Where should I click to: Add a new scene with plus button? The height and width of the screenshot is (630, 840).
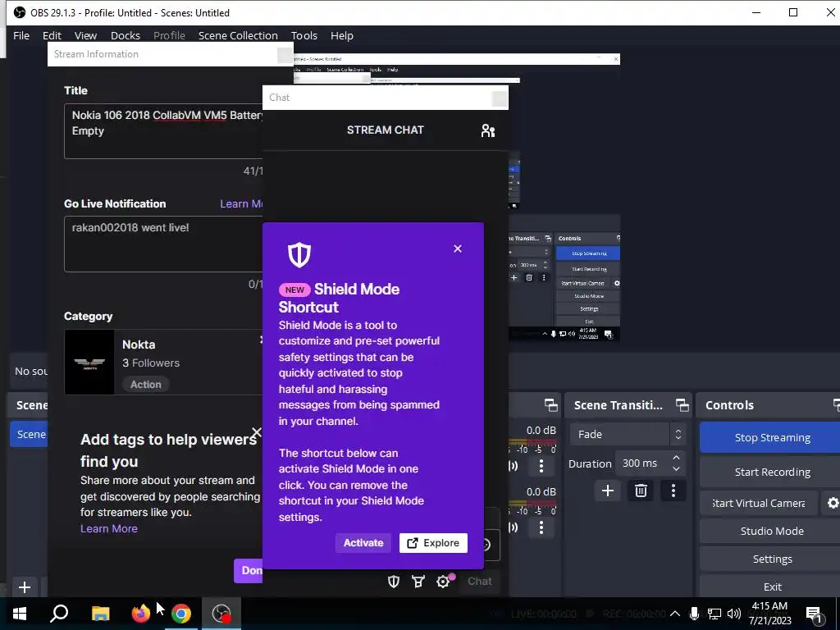pos(24,587)
